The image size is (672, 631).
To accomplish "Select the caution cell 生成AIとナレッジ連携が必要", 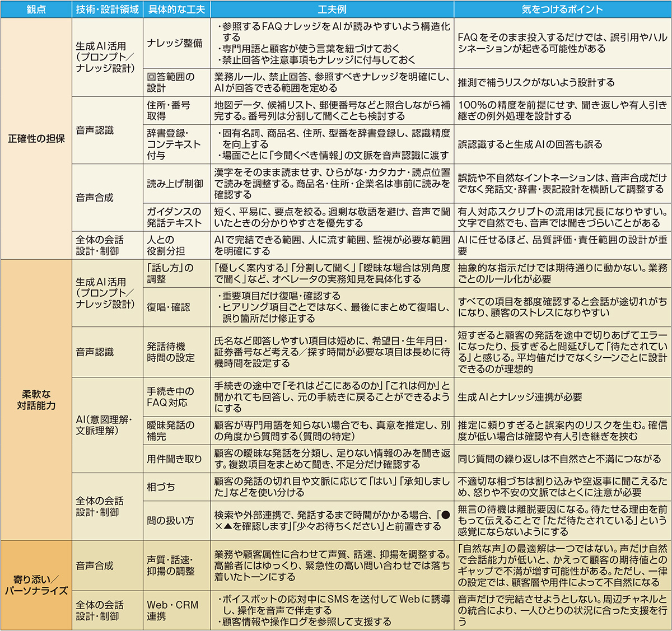I will click(x=562, y=397).
